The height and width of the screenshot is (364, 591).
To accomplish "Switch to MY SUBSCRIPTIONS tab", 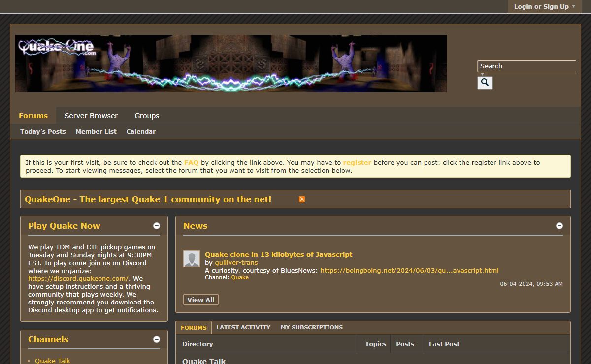I will pyautogui.click(x=312, y=327).
